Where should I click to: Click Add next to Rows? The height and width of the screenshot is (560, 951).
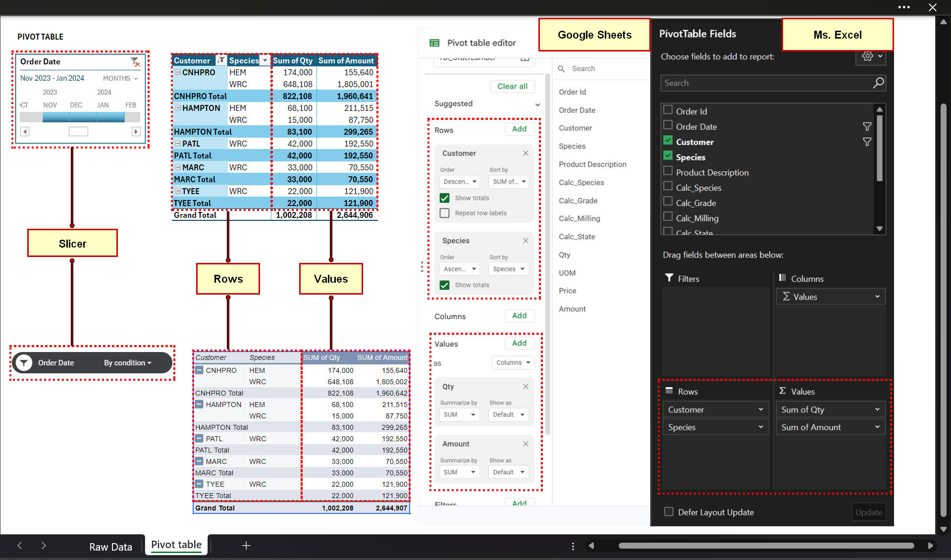click(x=519, y=129)
